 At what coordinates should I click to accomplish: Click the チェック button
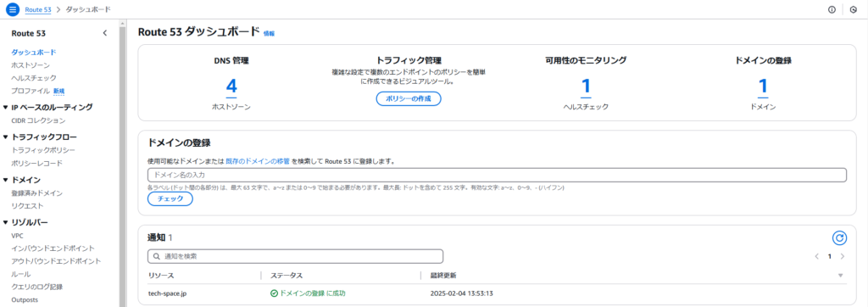170,198
